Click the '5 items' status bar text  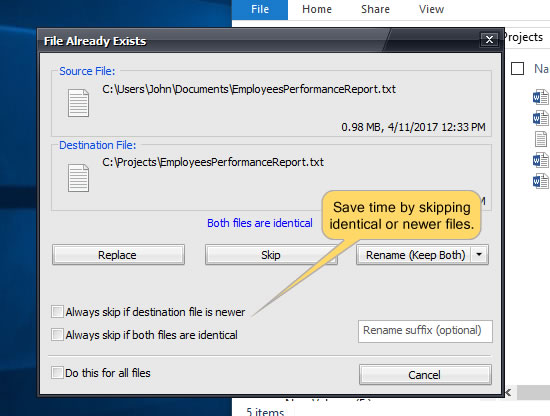265,411
